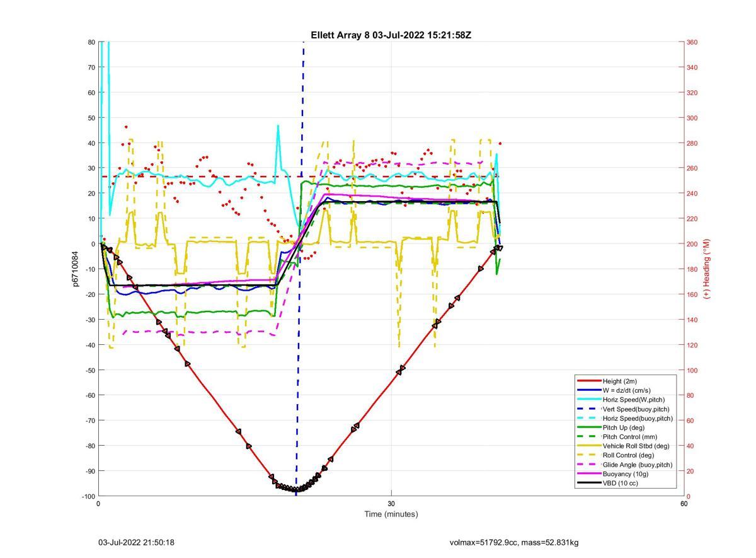Click the red 280 heading tick label
756x558 pixels.
(x=692, y=143)
